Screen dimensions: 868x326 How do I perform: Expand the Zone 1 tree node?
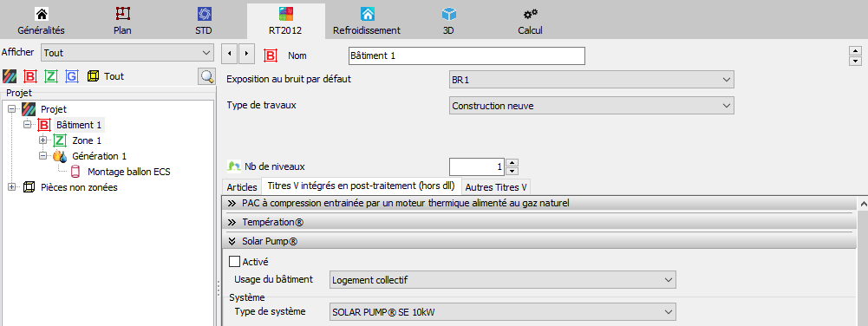(x=42, y=140)
